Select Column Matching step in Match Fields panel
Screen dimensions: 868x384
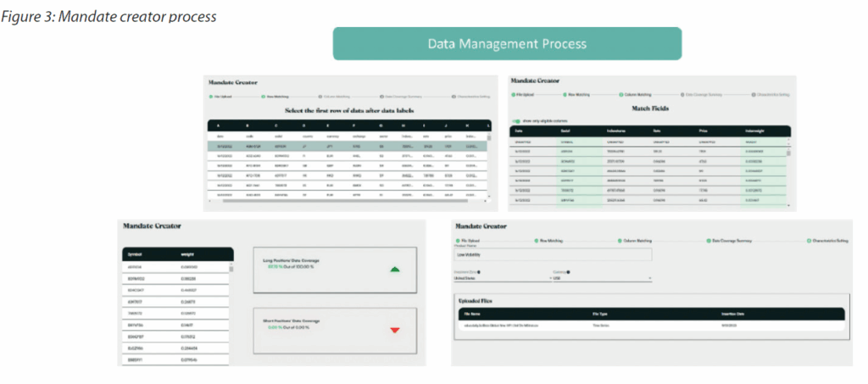coord(620,96)
